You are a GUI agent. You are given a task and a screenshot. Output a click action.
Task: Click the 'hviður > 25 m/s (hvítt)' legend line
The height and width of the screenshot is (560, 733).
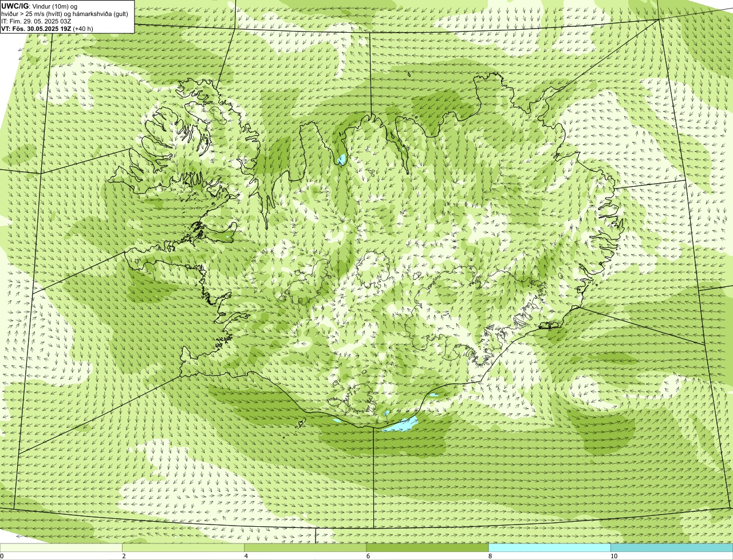click(66, 13)
